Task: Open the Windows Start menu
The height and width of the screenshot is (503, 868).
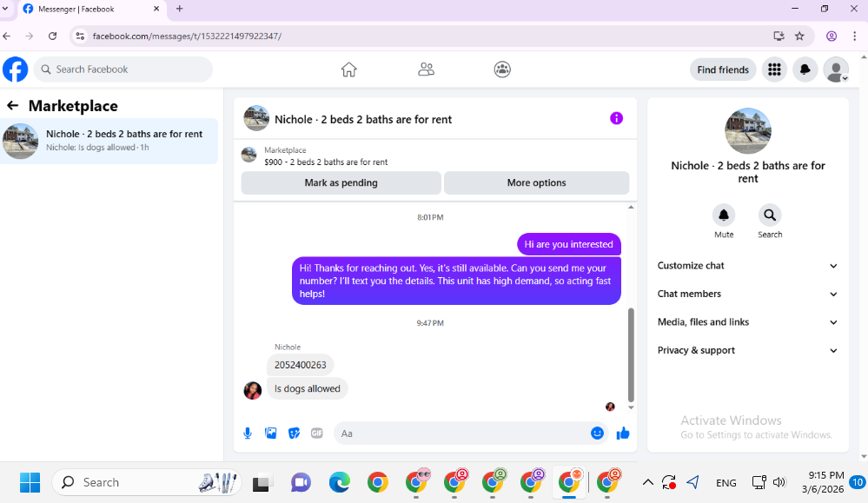Action: [30, 482]
